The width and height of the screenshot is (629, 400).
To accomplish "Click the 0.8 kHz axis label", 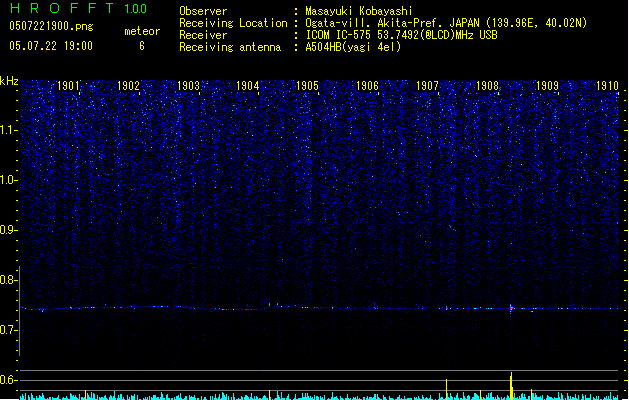I will (x=9, y=280).
